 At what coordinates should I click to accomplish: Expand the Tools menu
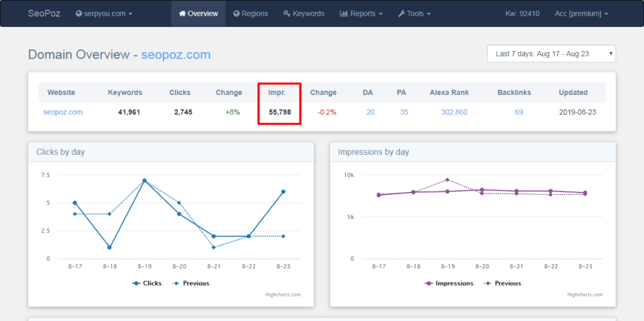pyautogui.click(x=414, y=14)
